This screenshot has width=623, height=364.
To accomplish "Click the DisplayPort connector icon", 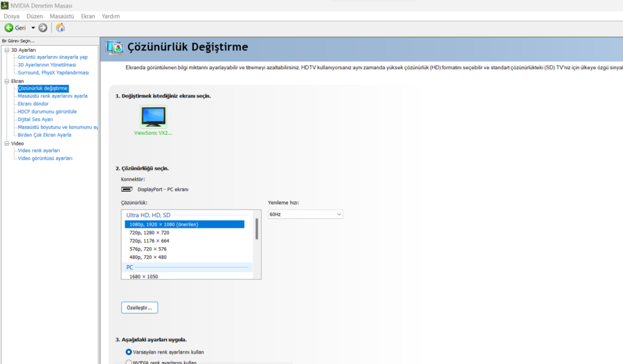I will 127,189.
